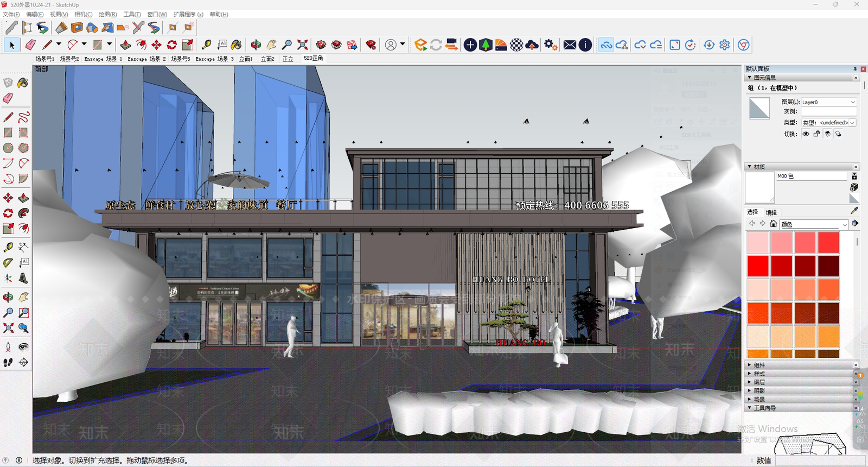Pick the light pink first swatch

[x=758, y=243]
